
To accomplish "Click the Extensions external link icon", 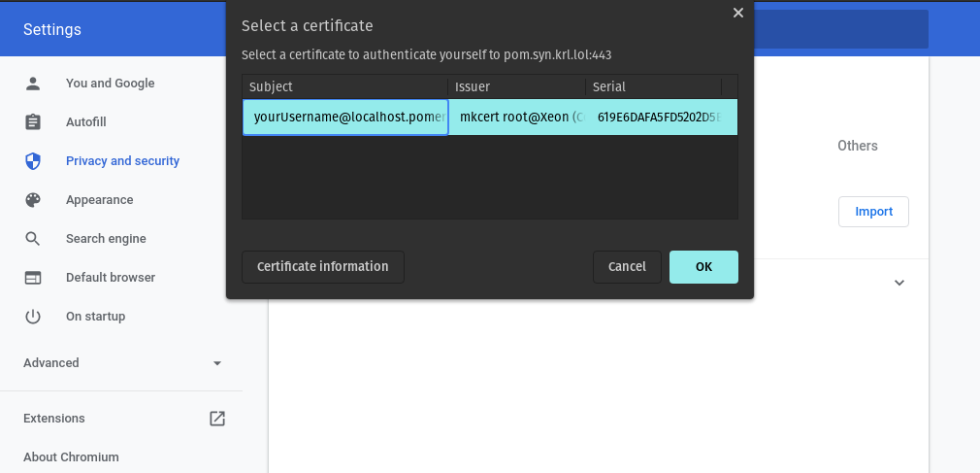I will [217, 419].
